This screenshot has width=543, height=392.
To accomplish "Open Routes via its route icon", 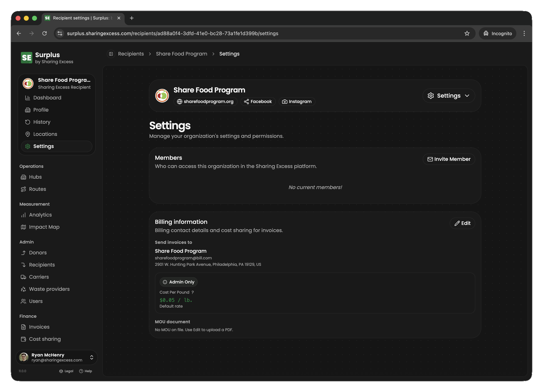I will pyautogui.click(x=23, y=189).
